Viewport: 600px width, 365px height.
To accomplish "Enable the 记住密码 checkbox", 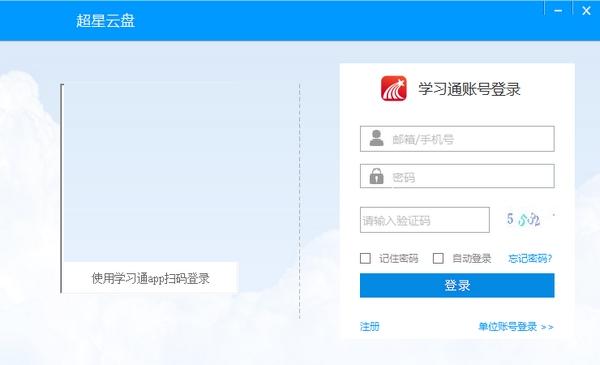I will (x=365, y=258).
